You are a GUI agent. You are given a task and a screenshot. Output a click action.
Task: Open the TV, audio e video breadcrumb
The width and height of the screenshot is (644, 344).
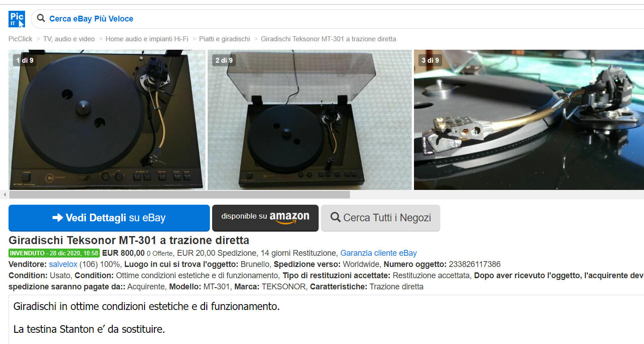click(x=69, y=39)
